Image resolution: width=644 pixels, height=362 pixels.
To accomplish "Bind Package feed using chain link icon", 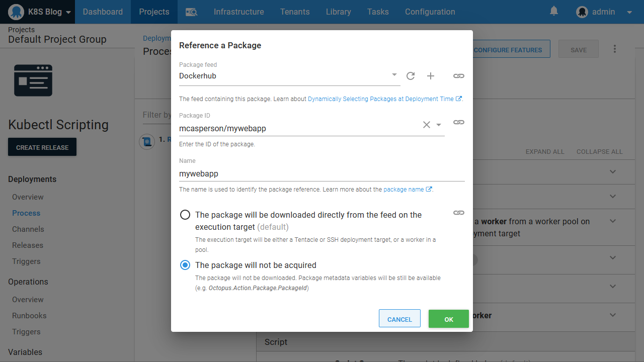I will tap(458, 76).
